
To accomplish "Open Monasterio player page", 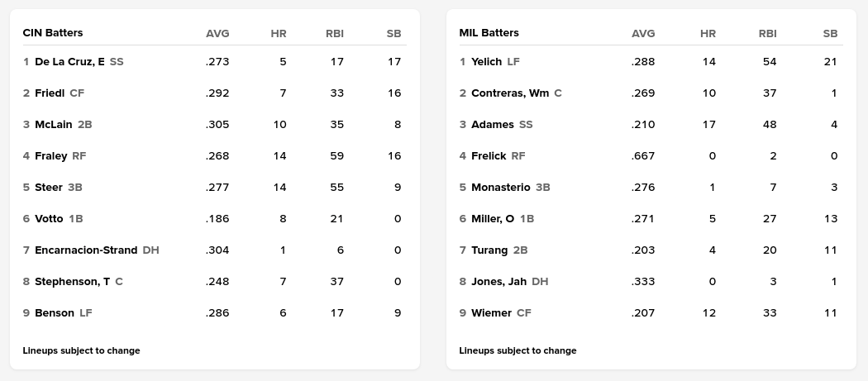I will pyautogui.click(x=501, y=188).
